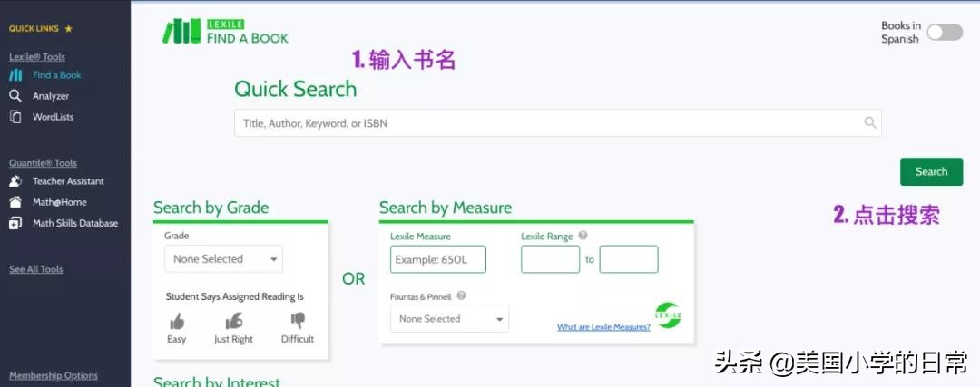Click the Search by Measure heading
980x387 pixels.
(x=446, y=208)
